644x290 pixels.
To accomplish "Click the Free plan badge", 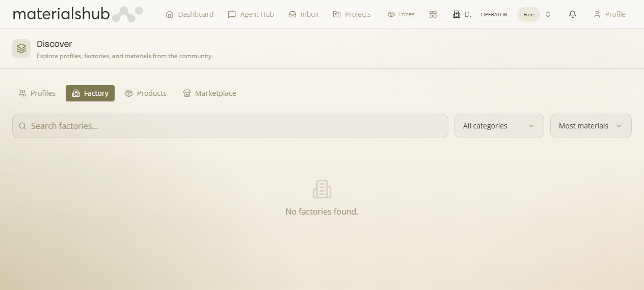I will point(528,14).
